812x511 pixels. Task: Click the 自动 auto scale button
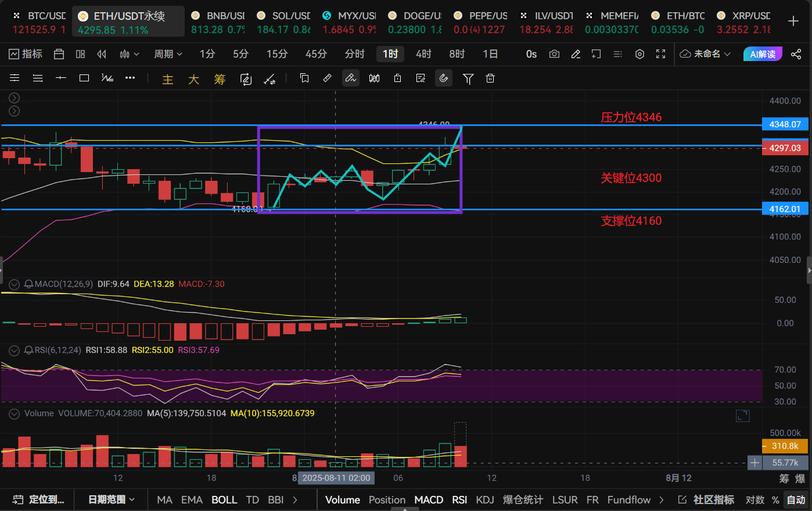tap(796, 499)
